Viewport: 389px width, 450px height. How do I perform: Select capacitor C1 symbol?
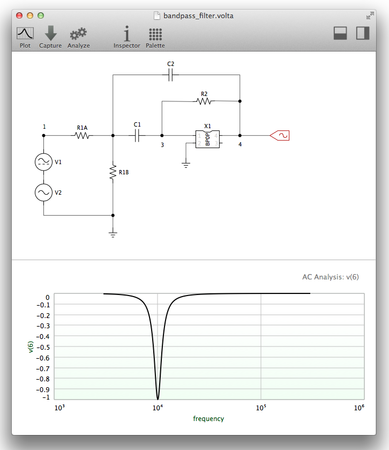(137, 136)
